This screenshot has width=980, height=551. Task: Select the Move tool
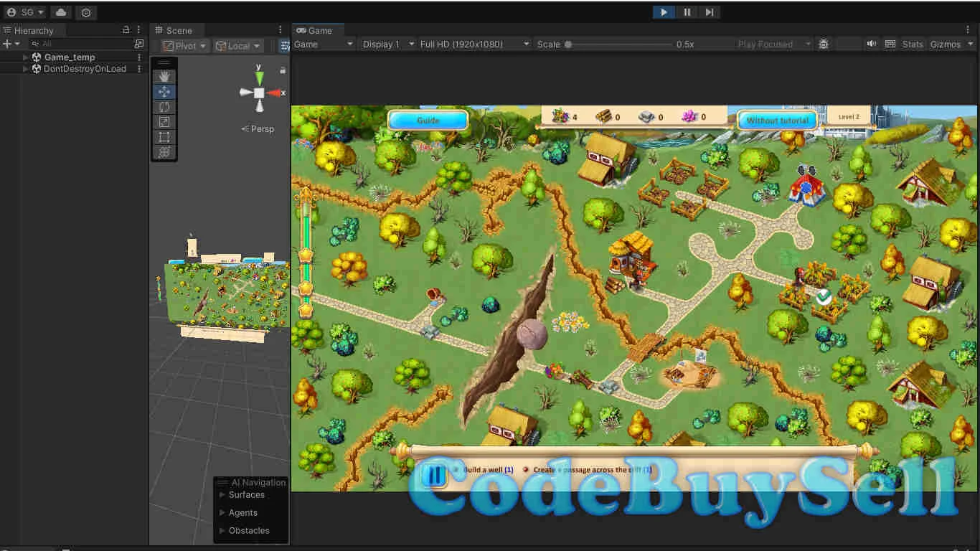pos(164,91)
